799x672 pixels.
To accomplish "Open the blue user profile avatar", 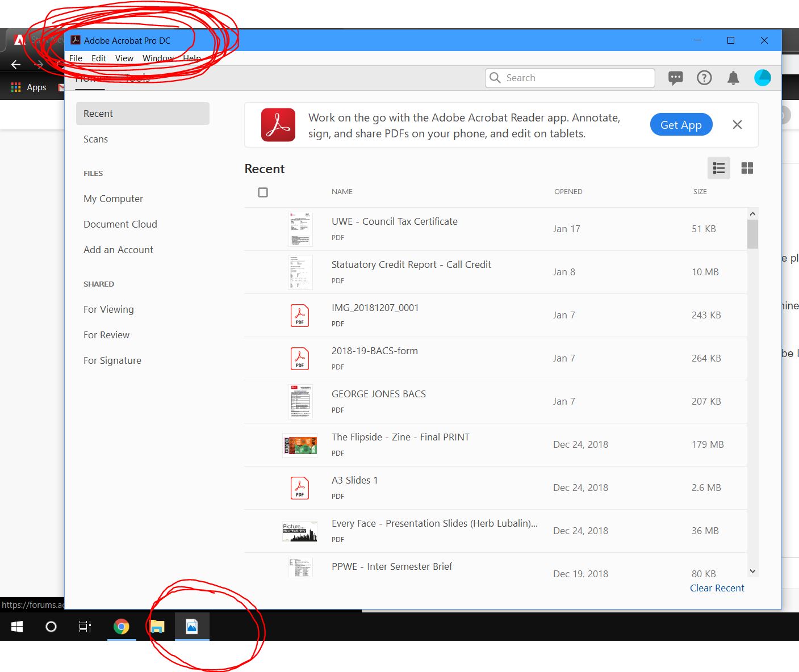I will (763, 78).
